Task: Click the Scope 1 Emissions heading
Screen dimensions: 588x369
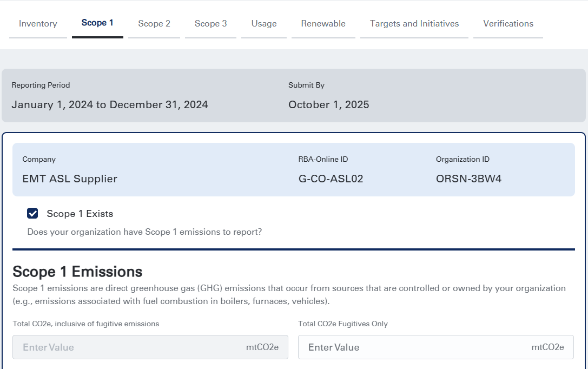Action: (78, 272)
